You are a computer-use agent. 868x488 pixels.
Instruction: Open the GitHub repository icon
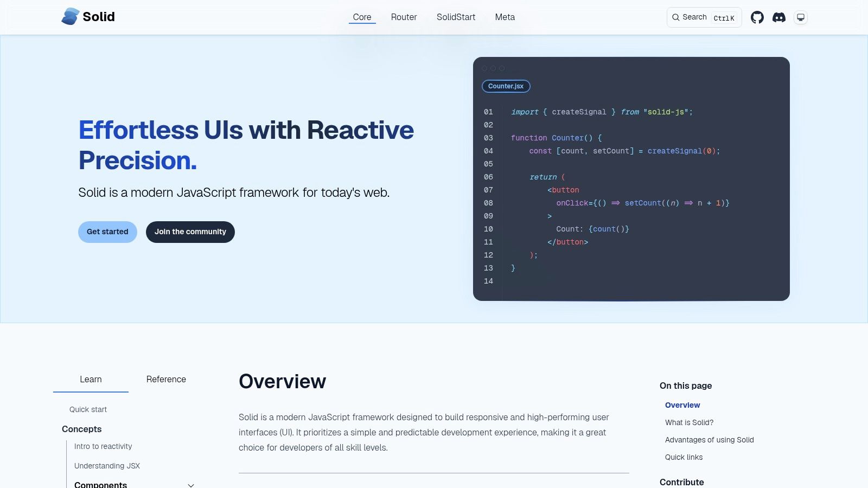757,17
